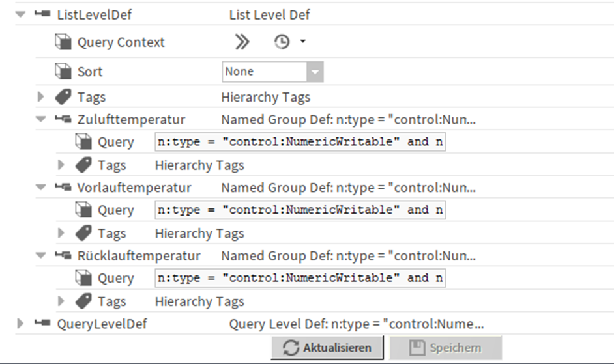Open the small arrow beside the clock icon
Viewport: 614px width, 364px height.
302,41
